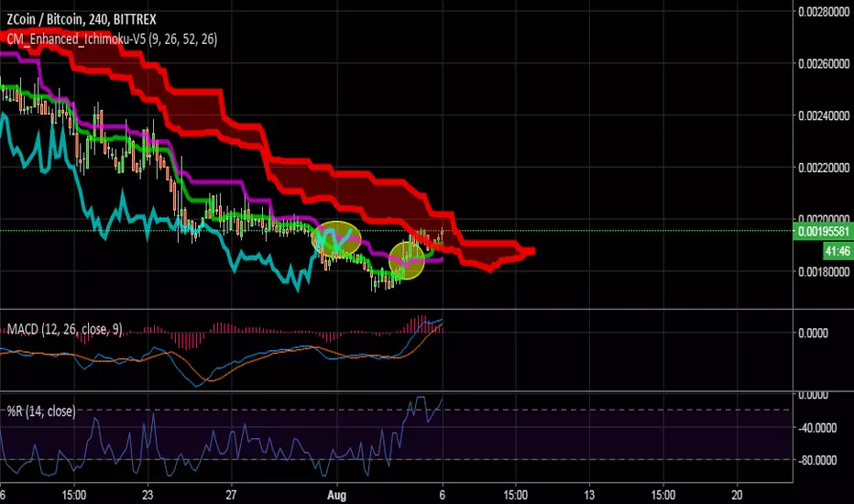Click price axis label 0.00180000
854x504 pixels.
[x=824, y=271]
